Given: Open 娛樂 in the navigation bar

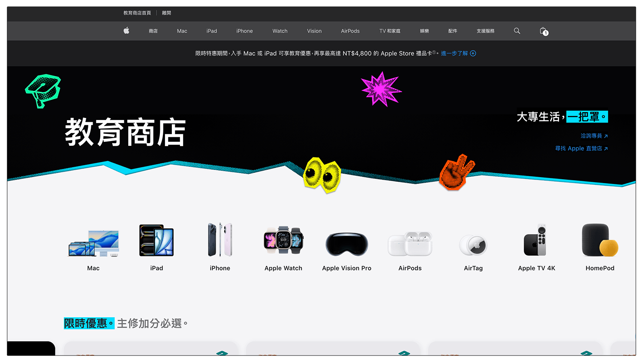Looking at the screenshot, I should (x=424, y=31).
